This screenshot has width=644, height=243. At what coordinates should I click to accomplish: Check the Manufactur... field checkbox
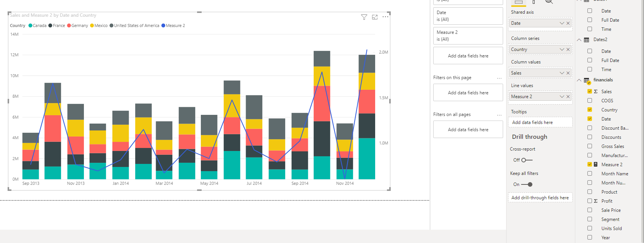(590, 155)
